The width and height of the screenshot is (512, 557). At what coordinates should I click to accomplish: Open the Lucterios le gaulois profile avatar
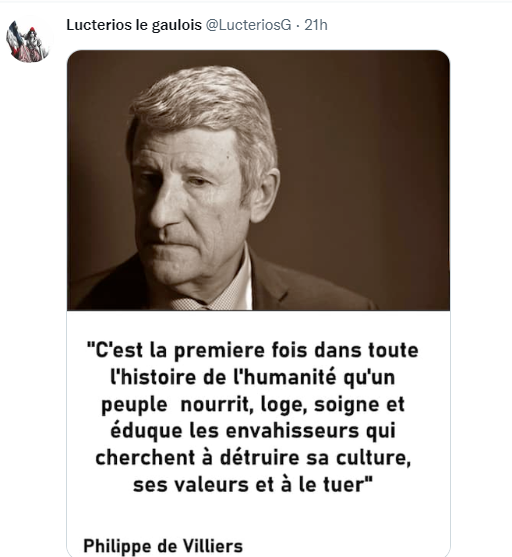[x=28, y=41]
